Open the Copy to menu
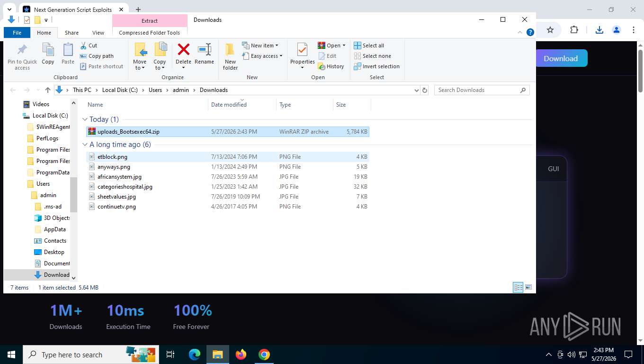Screen dimensions: 644x364 [160, 56]
